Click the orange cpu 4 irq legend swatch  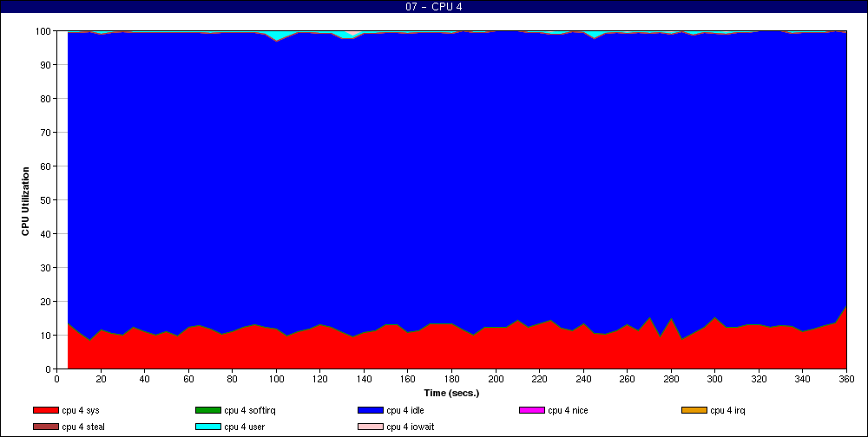[694, 410]
